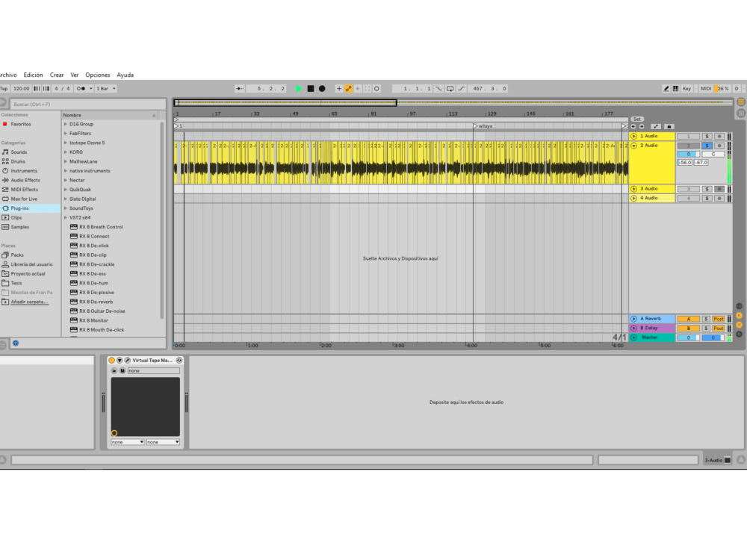Toggle the Key mapping mode switch
Image resolution: width=747 pixels, height=560 pixels.
tap(686, 89)
